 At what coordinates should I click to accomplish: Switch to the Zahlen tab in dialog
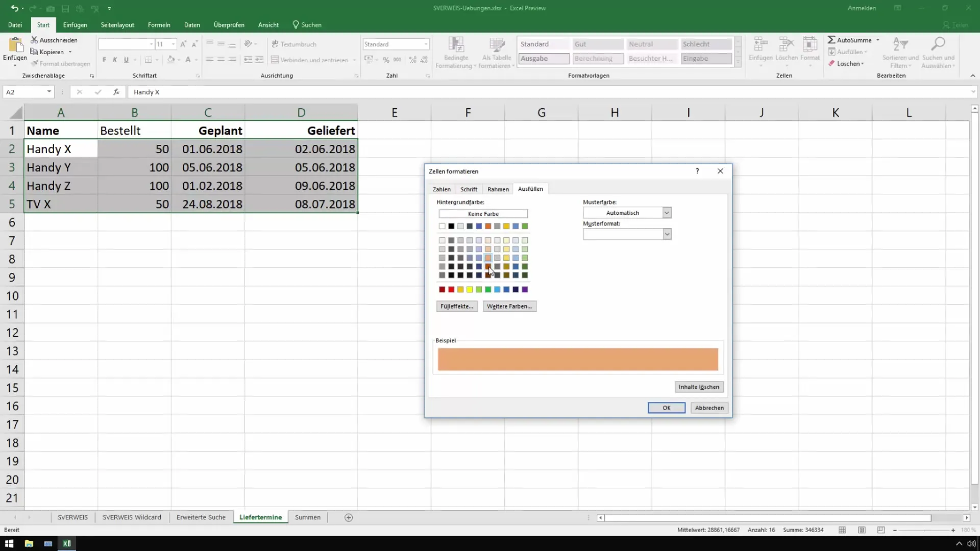pyautogui.click(x=442, y=189)
